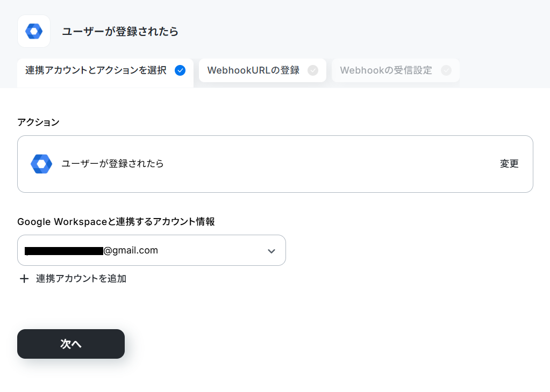The image size is (550, 392).
Task: Click the gray checkmark on Webhookの受信設定 tab
Action: (x=446, y=70)
